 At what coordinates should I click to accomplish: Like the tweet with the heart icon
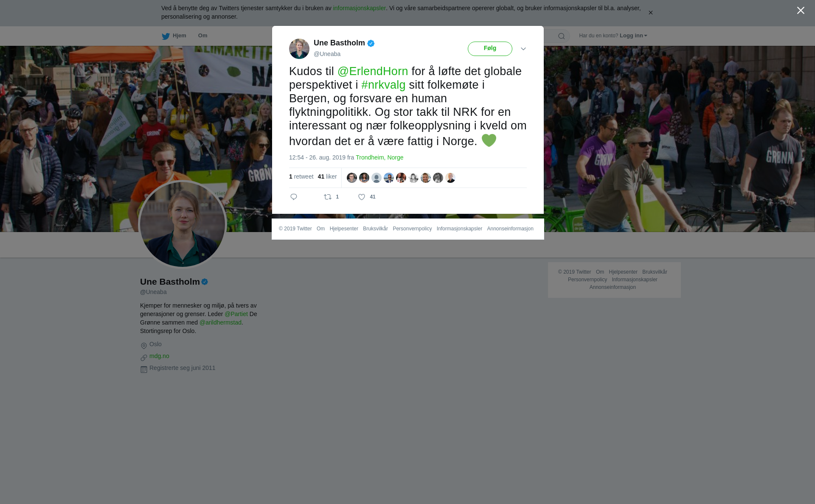coord(362,197)
